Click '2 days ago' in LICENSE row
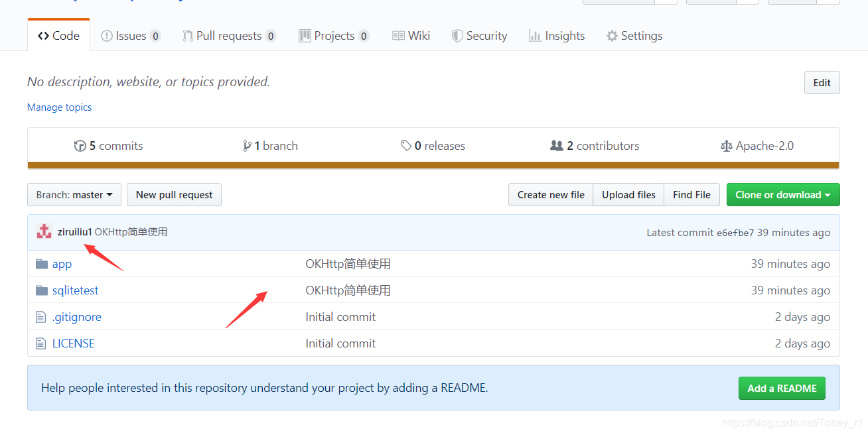Image resolution: width=868 pixels, height=435 pixels. tap(802, 343)
